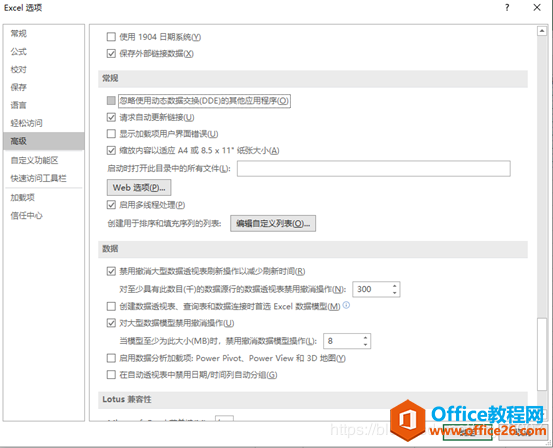The image size is (553, 448).
Task: Decrease the 8 MB size spinner
Action: pos(366,345)
